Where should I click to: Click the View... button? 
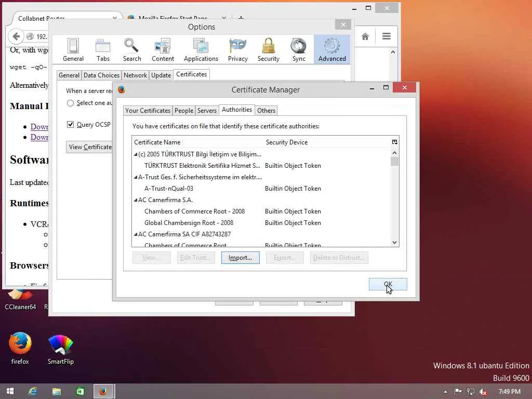[151, 258]
